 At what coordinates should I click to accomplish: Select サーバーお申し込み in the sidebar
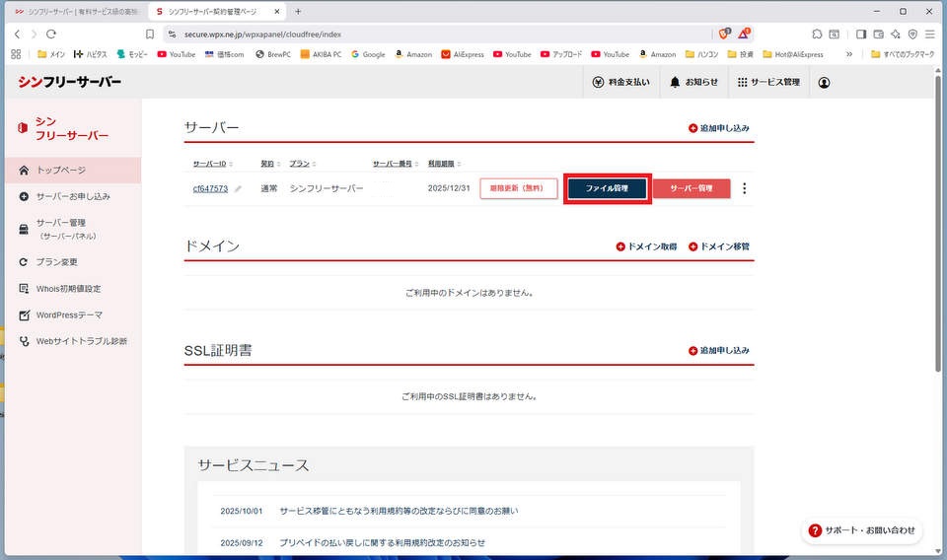[x=72, y=196]
